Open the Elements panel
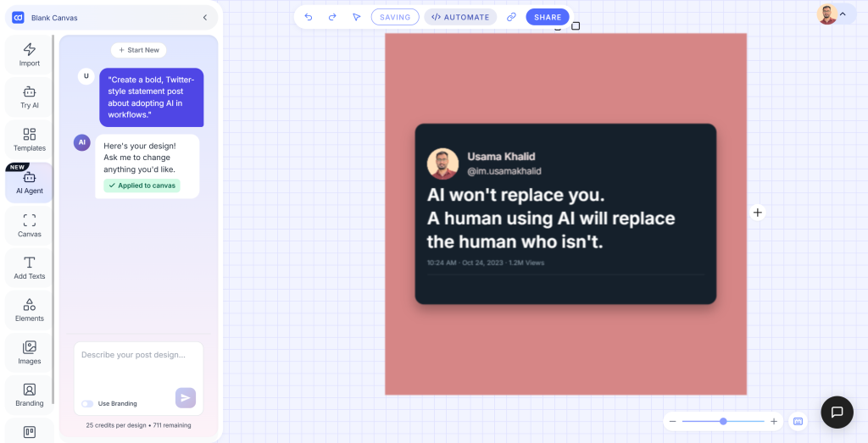The height and width of the screenshot is (443, 868). coord(30,310)
